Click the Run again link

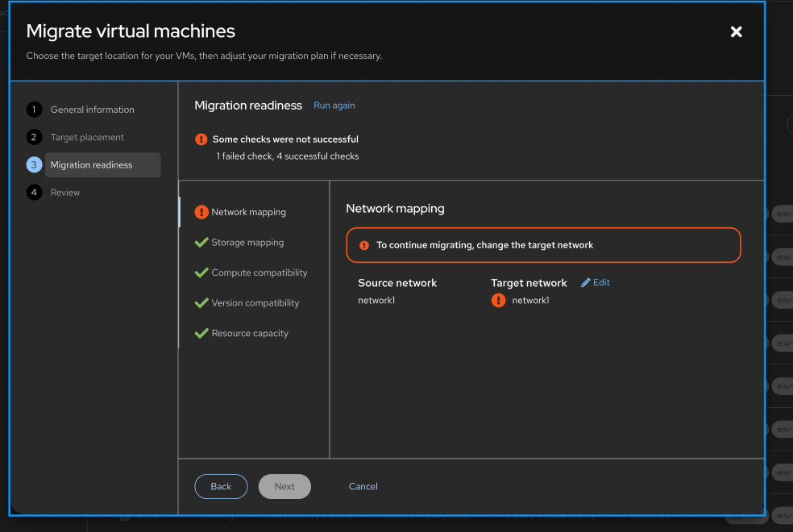coord(334,106)
